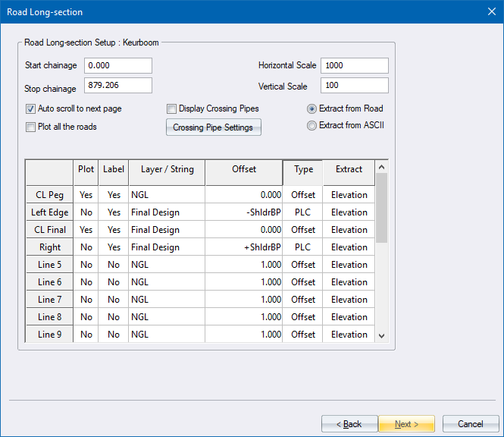Enable Display Crossing Pipes checkbox
Screen dimensions: 504x437
[172, 109]
